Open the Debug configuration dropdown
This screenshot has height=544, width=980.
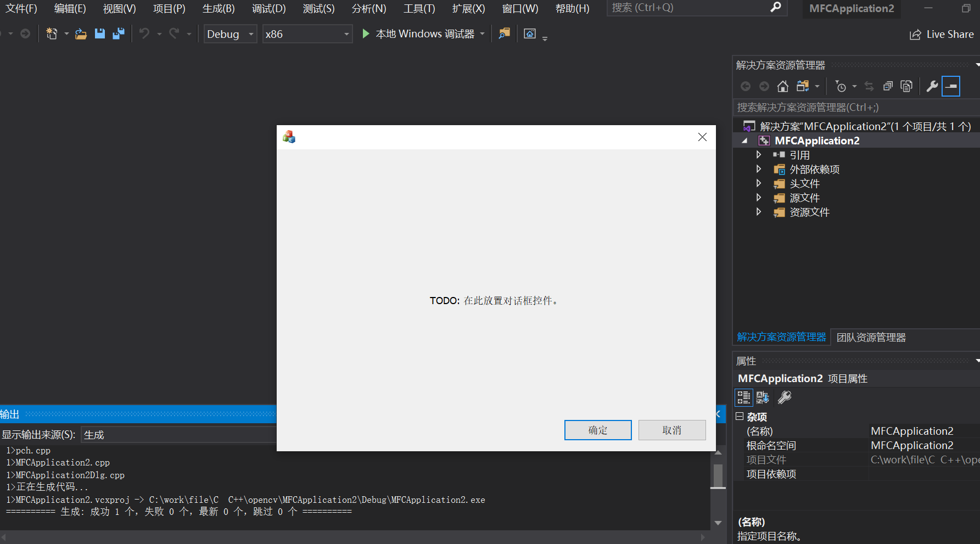227,33
